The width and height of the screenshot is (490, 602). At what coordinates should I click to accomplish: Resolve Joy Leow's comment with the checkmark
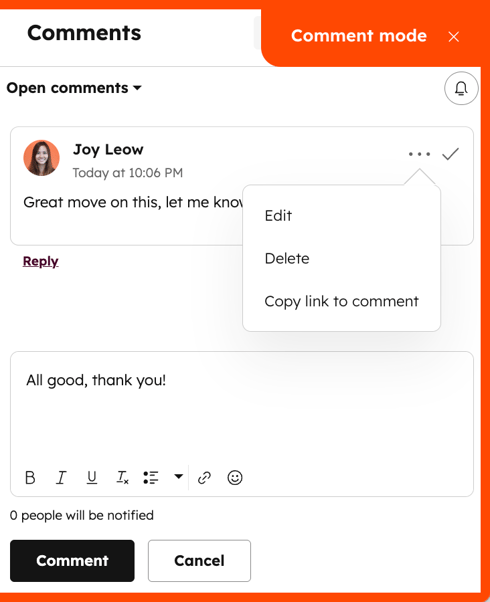[x=450, y=154]
